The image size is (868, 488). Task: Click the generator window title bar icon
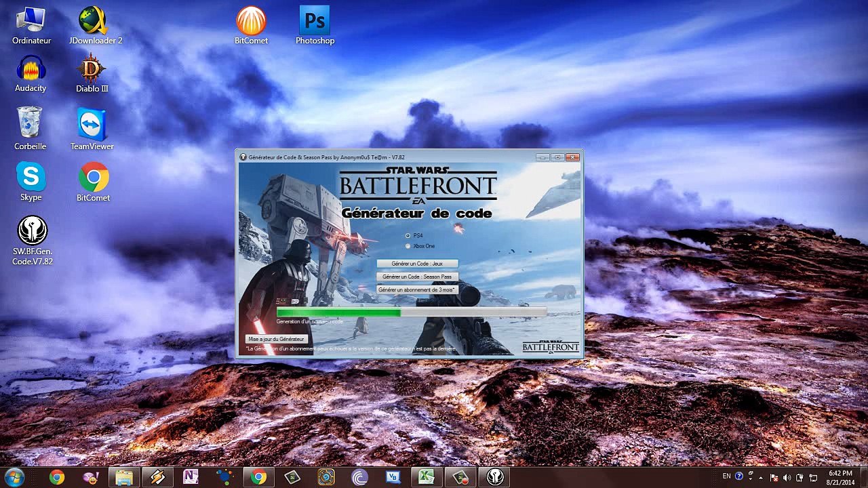click(x=243, y=157)
